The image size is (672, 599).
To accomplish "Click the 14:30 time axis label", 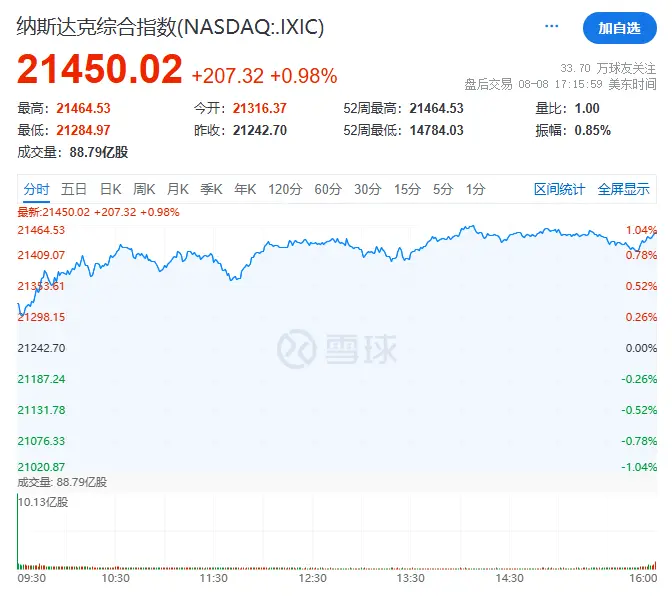I will pyautogui.click(x=510, y=578).
